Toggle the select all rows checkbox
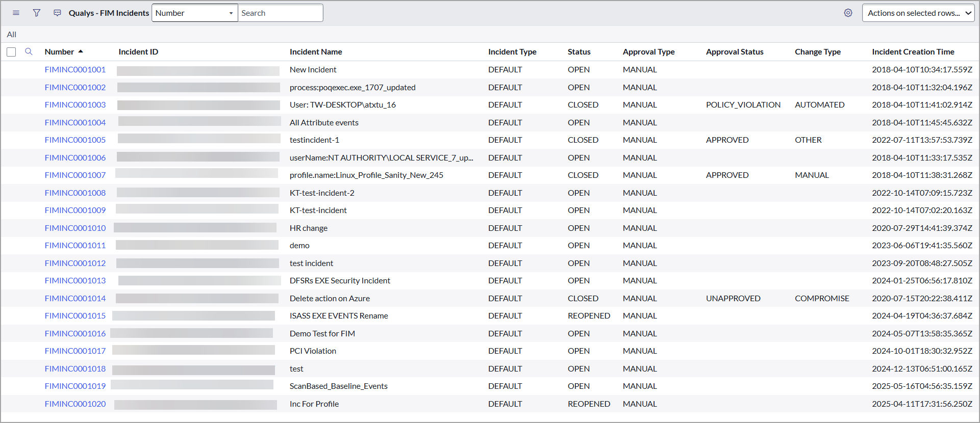 (11, 52)
